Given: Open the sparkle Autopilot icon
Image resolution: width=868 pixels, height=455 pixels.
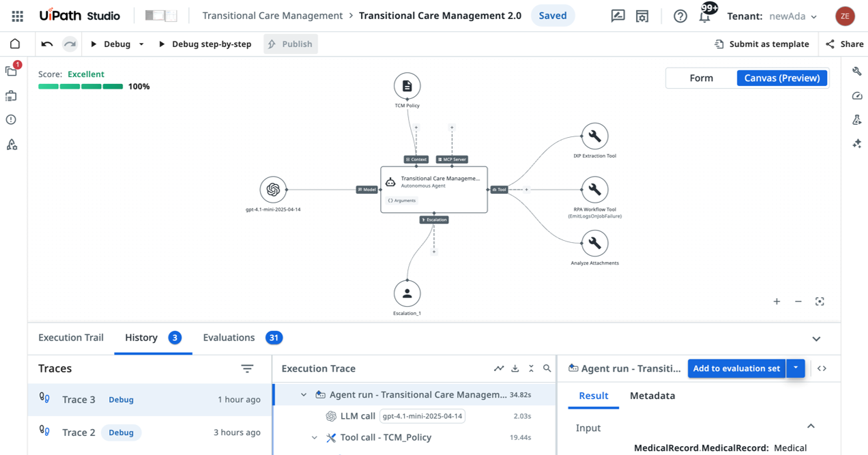Looking at the screenshot, I should click(x=857, y=143).
